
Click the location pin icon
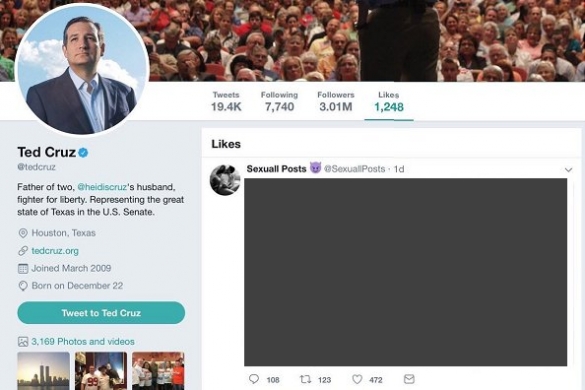click(x=23, y=233)
